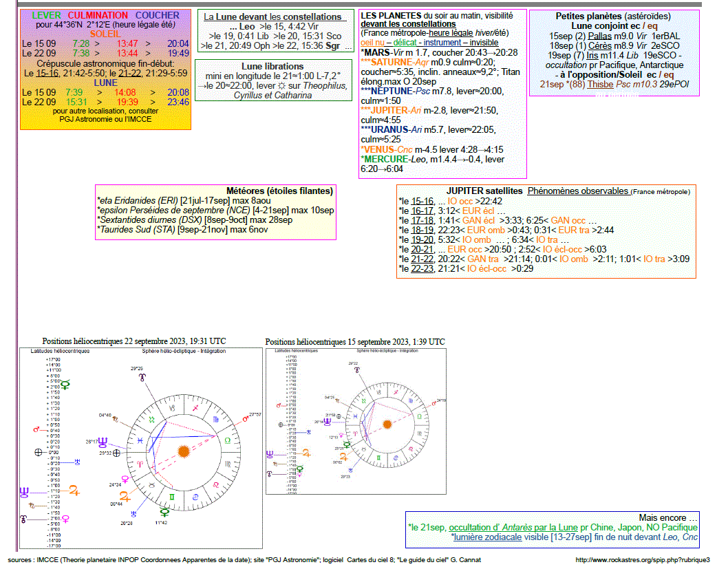Click the sun glyph in the Lune librations box

(x=281, y=86)
